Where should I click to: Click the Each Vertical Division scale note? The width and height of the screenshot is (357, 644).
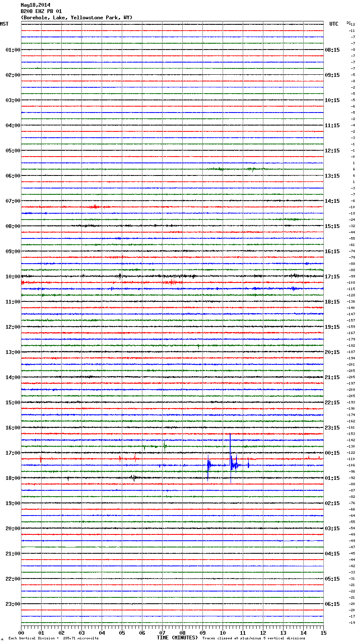53,638
